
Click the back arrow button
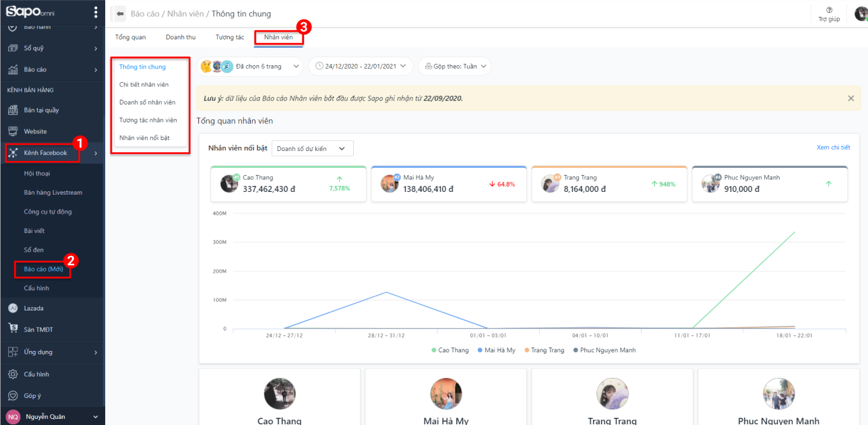pyautogui.click(x=120, y=13)
